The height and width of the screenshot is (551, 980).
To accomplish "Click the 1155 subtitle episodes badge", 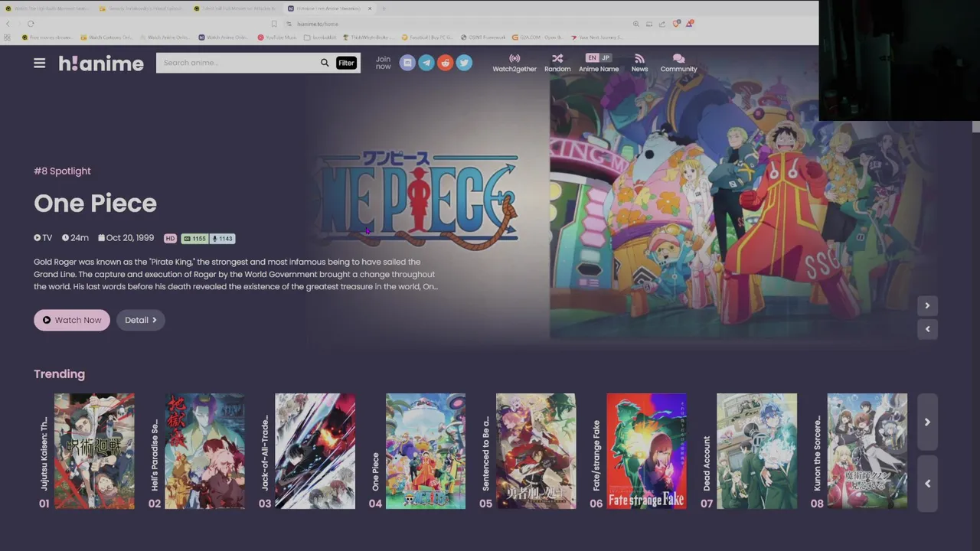I will point(194,239).
